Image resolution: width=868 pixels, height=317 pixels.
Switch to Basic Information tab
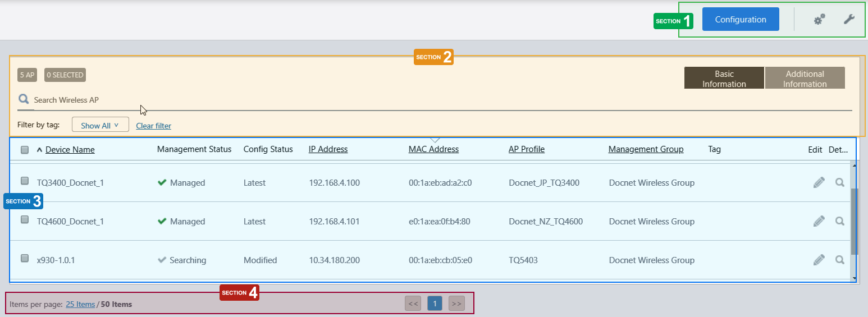pos(724,79)
